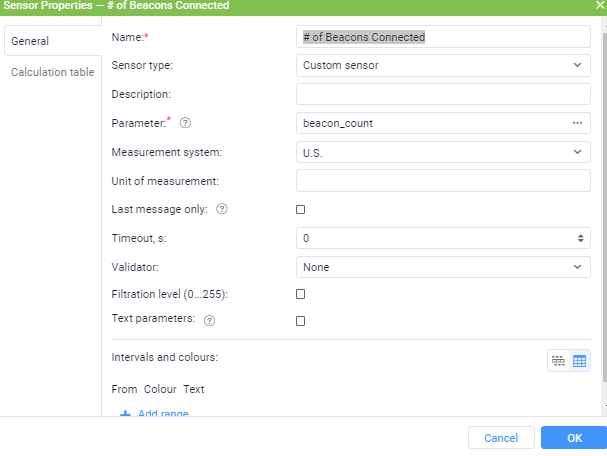607x456 pixels.
Task: Click Cancel button
Action: coord(501,438)
